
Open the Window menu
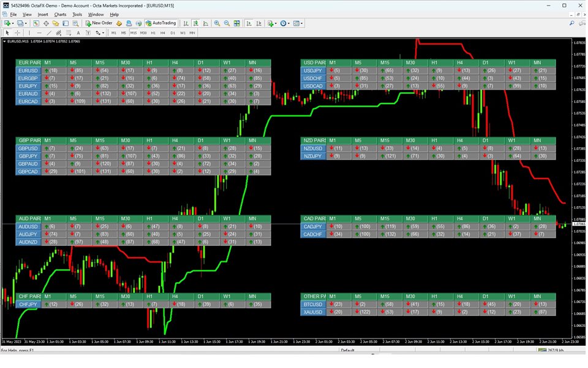pos(96,14)
